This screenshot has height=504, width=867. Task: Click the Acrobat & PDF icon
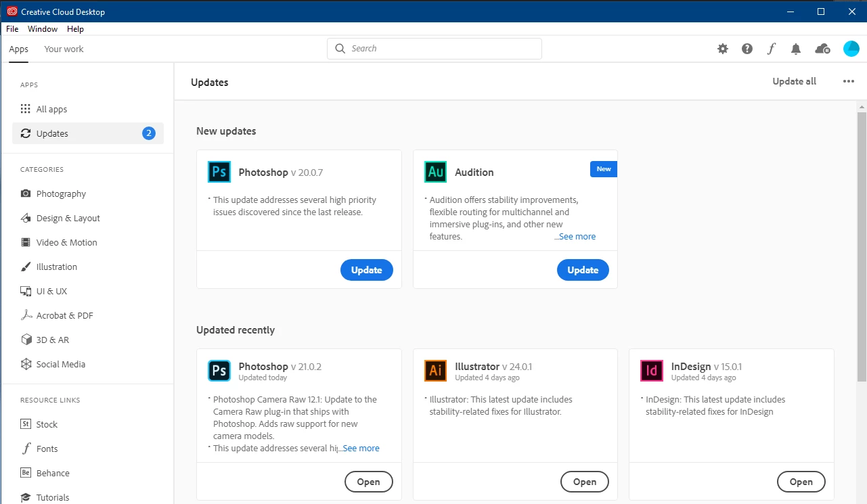26,315
